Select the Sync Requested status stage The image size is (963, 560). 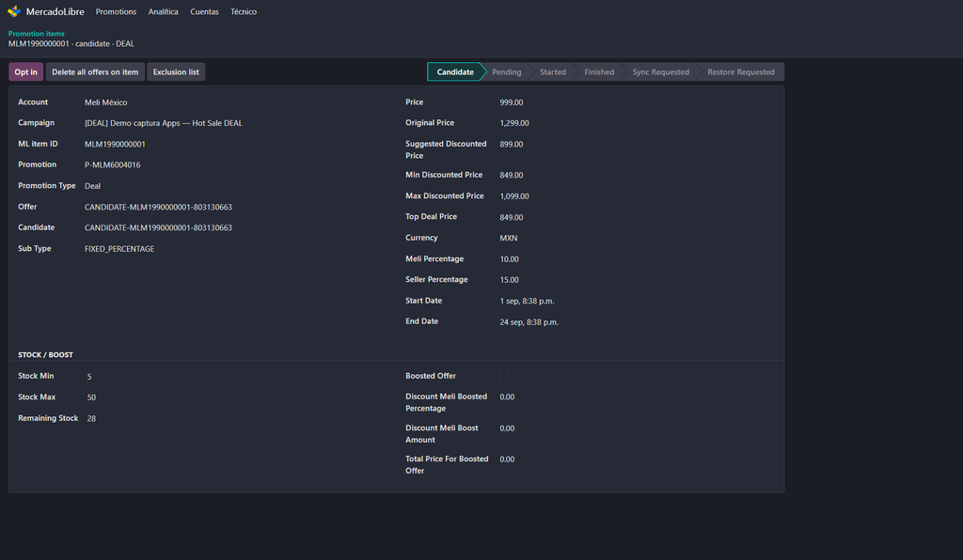pos(661,71)
